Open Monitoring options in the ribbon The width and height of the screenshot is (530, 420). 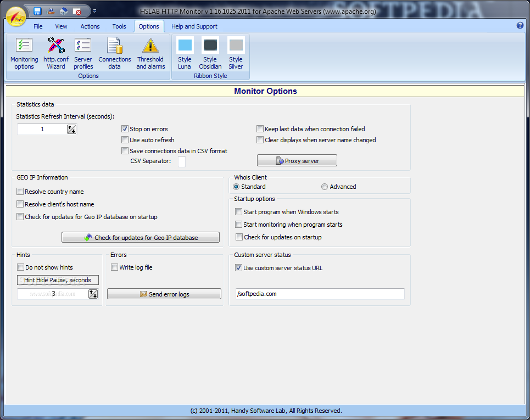(24, 53)
